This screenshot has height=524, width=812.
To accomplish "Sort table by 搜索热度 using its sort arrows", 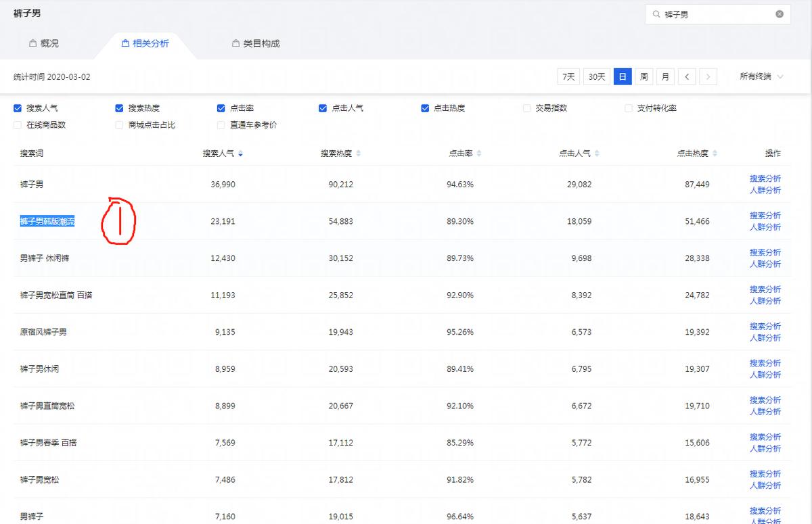I will click(x=359, y=153).
